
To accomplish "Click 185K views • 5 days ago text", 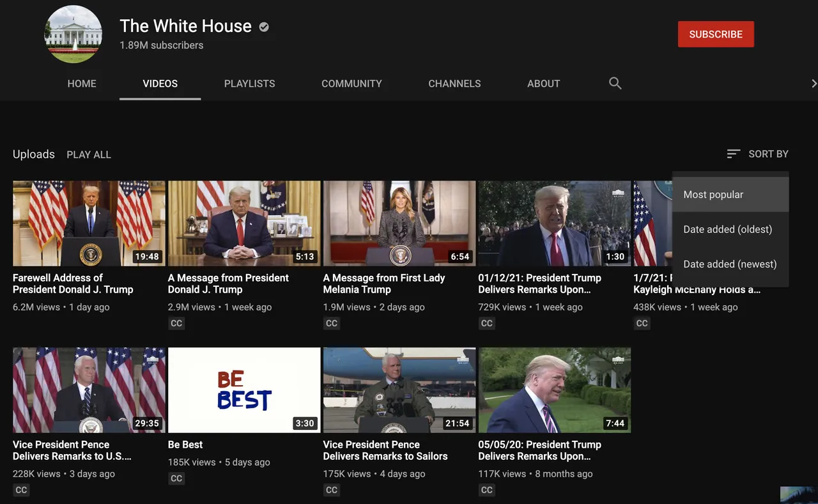I will [219, 462].
